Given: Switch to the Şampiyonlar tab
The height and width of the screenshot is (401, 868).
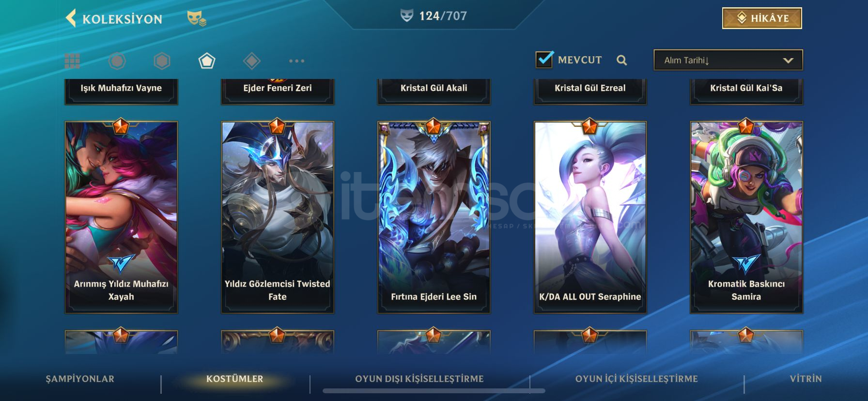Looking at the screenshot, I should (80, 379).
